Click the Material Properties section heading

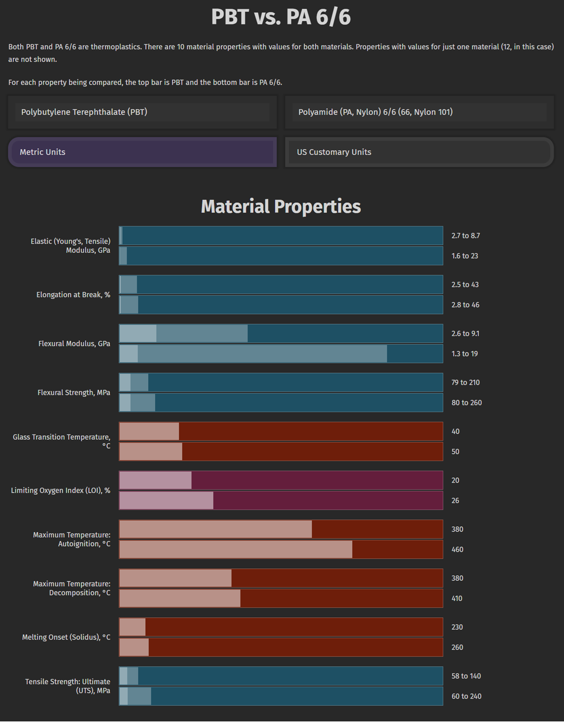(281, 207)
